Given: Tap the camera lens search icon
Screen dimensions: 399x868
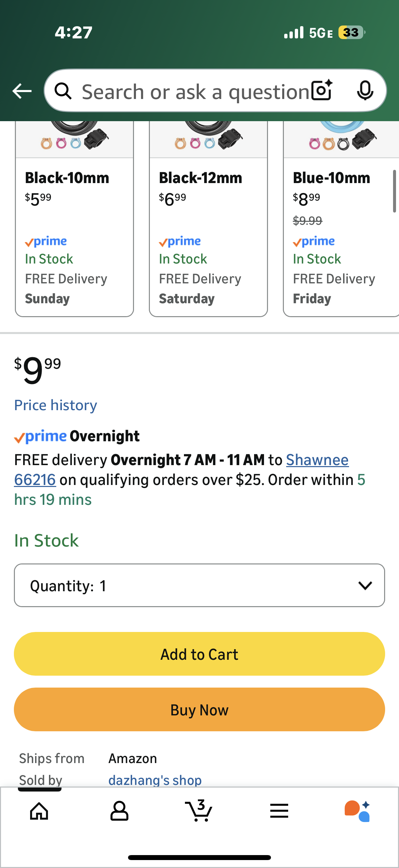Looking at the screenshot, I should coord(322,90).
